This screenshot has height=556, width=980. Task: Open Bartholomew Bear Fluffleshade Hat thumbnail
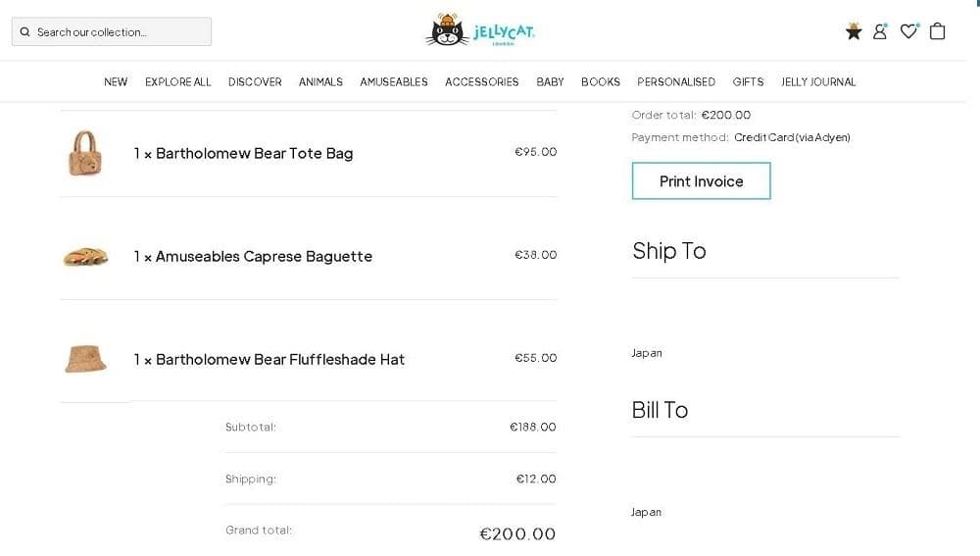pyautogui.click(x=85, y=359)
